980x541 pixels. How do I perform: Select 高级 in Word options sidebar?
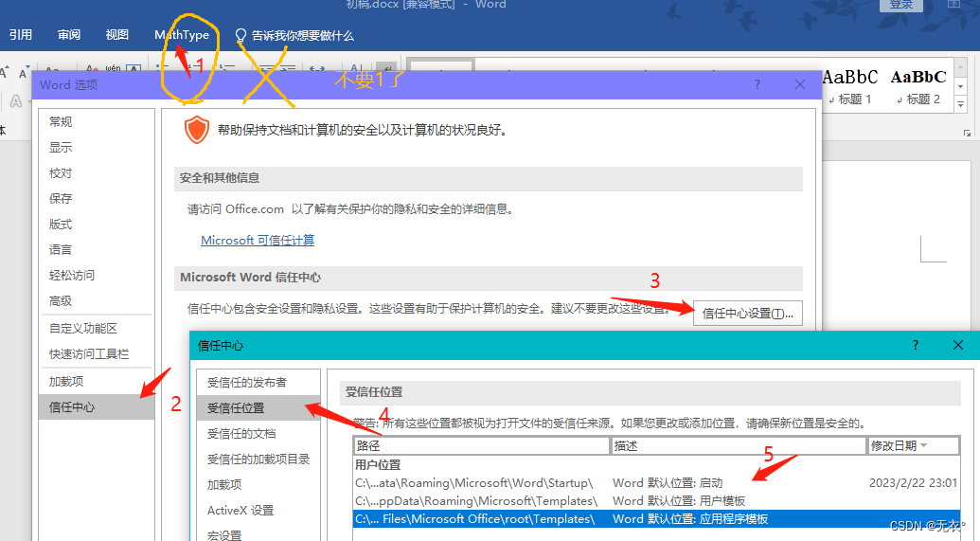pos(97,301)
